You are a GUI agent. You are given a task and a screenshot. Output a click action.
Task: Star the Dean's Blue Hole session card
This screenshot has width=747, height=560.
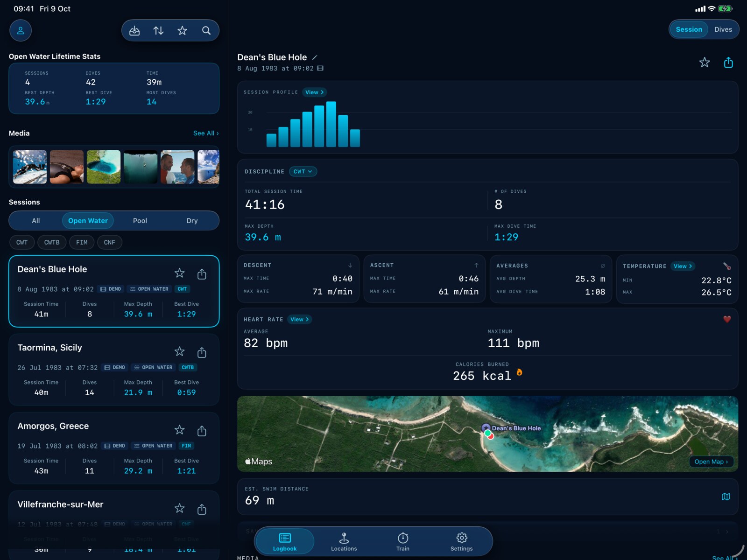pos(179,273)
